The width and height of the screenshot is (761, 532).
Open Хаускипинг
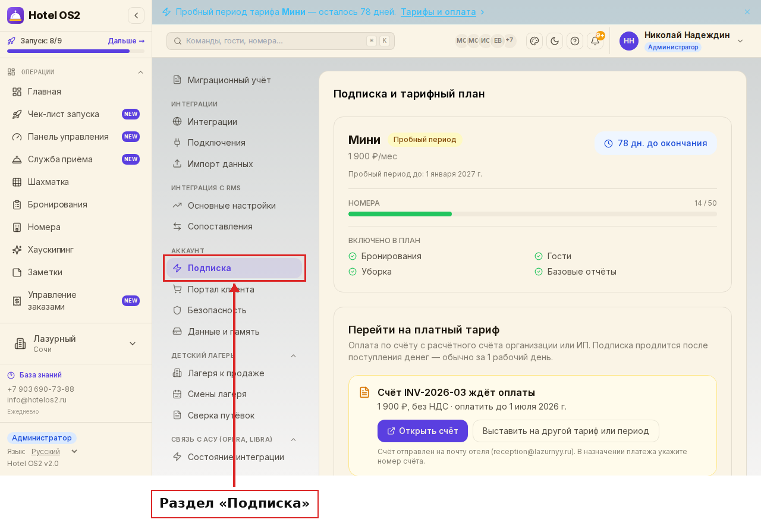pos(76,250)
